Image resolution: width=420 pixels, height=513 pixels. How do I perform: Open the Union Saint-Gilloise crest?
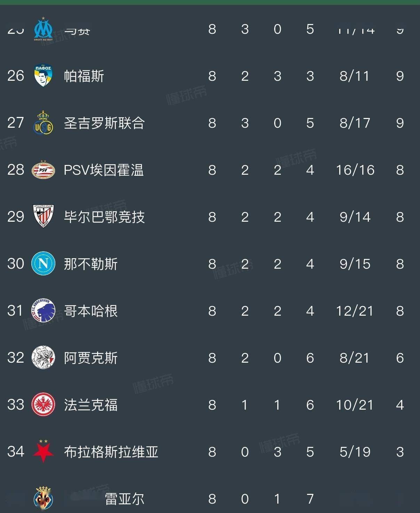[43, 123]
